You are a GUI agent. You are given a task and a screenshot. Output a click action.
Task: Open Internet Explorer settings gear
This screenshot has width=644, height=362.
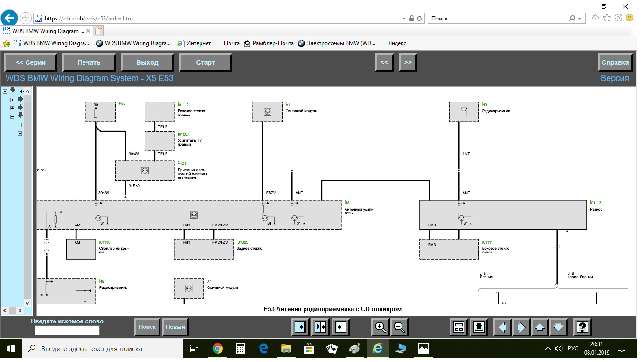[618, 18]
